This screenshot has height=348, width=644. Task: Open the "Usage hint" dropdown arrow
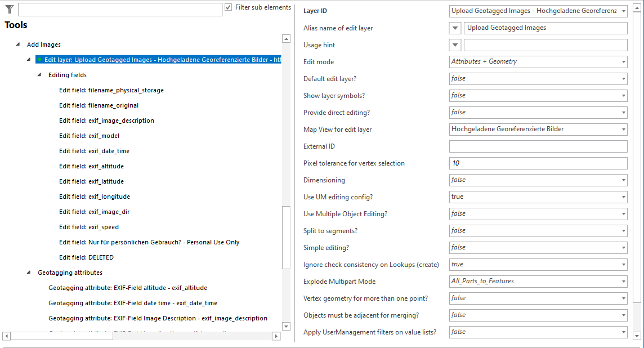(x=455, y=44)
